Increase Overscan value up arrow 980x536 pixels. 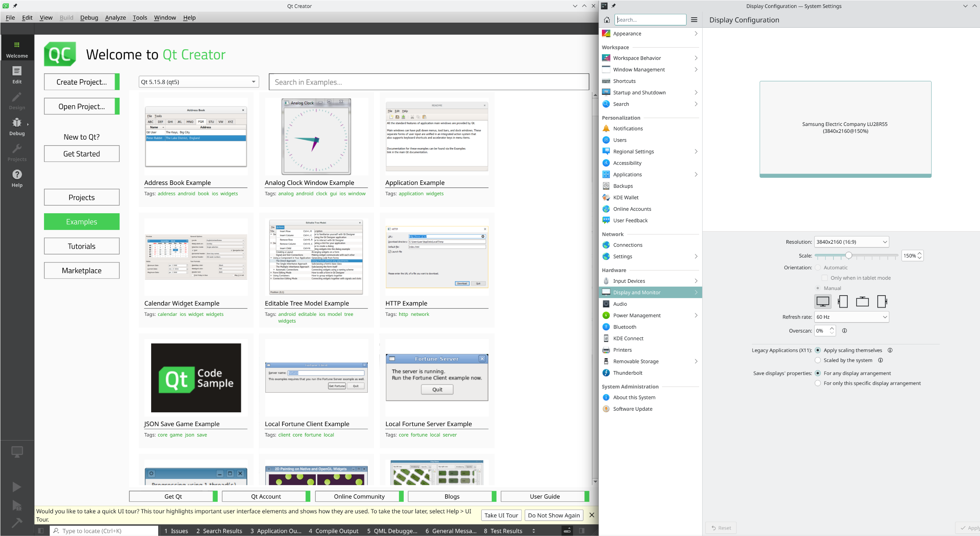[x=832, y=328]
